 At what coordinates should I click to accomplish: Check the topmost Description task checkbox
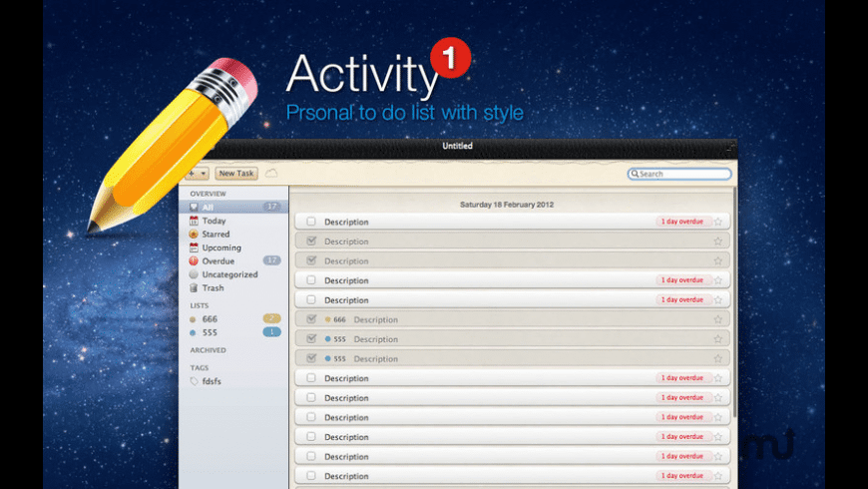coord(311,222)
